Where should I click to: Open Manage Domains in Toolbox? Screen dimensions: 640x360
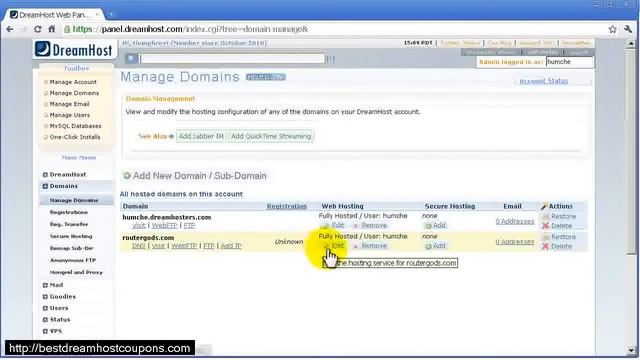pos(74,93)
